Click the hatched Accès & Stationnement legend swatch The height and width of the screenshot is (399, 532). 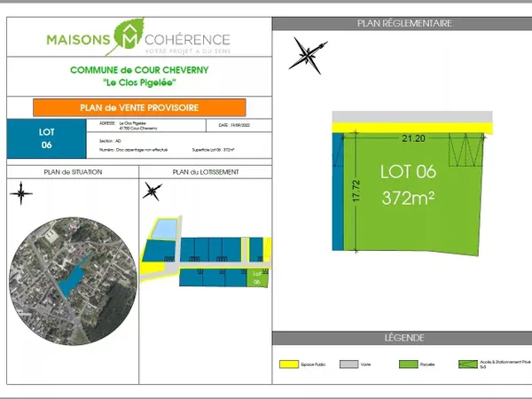point(468,364)
